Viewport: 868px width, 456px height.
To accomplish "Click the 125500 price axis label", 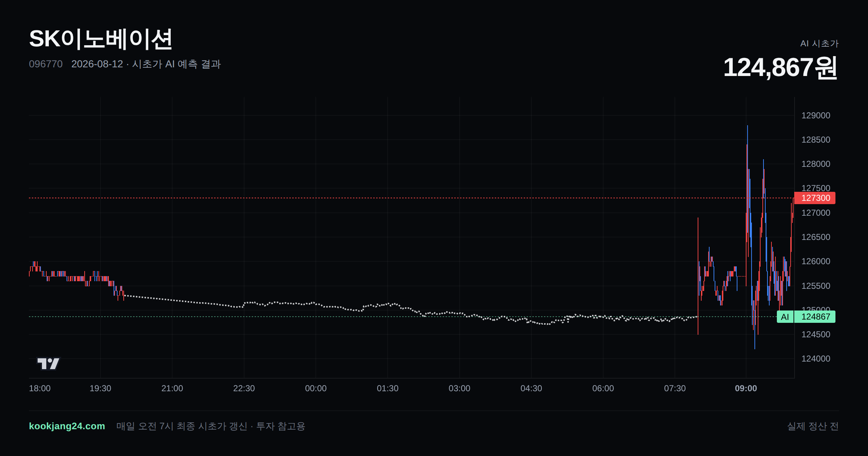I will click(x=816, y=286).
